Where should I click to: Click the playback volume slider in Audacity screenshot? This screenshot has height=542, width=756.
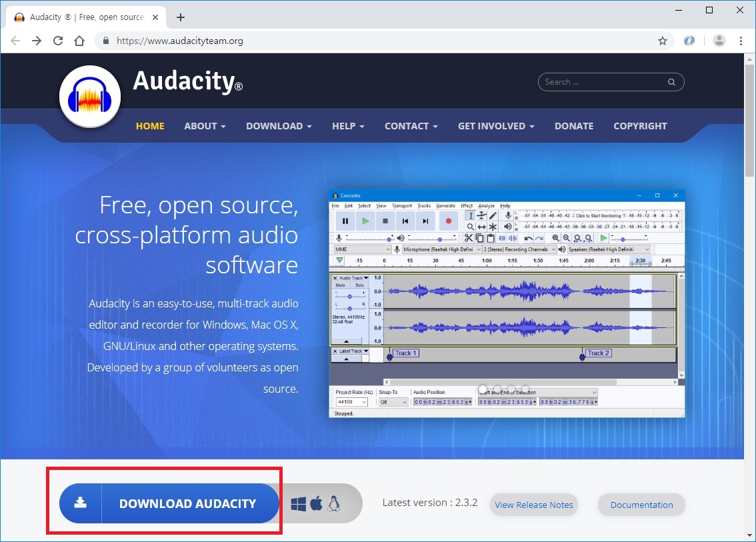432,238
